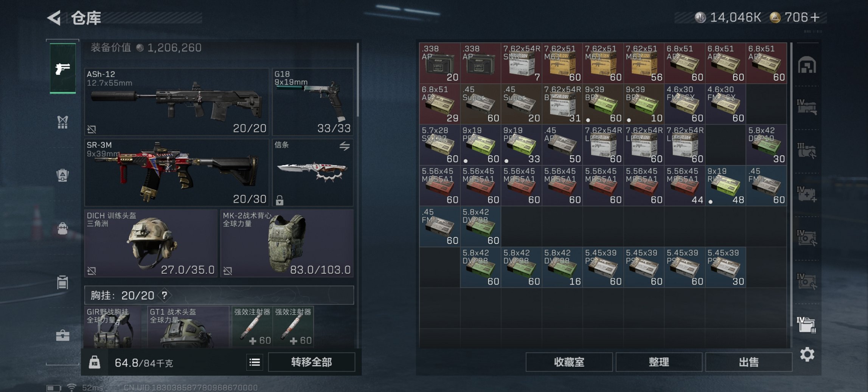This screenshot has height=392, width=868.
Task: Open the list view icon beside 转移全部
Action: pos(255,362)
